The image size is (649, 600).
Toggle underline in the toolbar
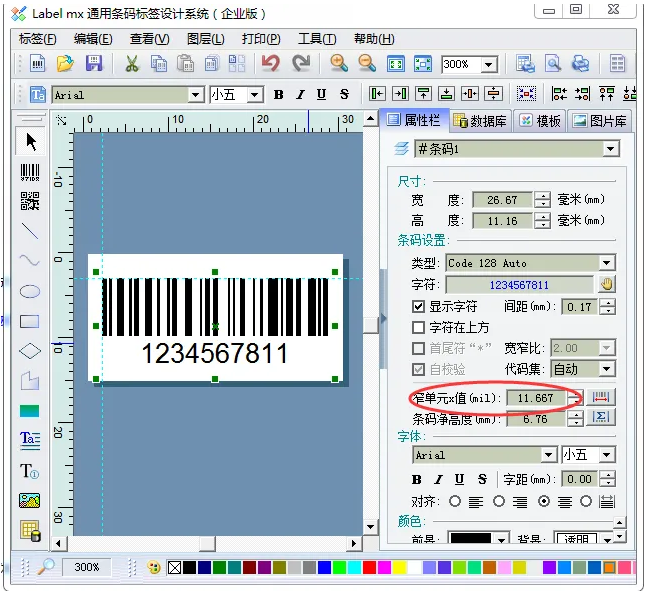(x=321, y=95)
